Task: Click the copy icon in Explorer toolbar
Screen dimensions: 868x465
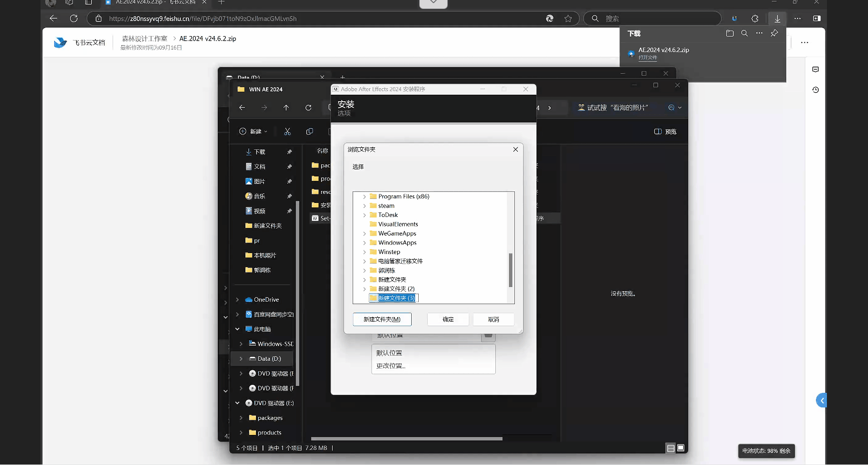Action: pos(310,131)
